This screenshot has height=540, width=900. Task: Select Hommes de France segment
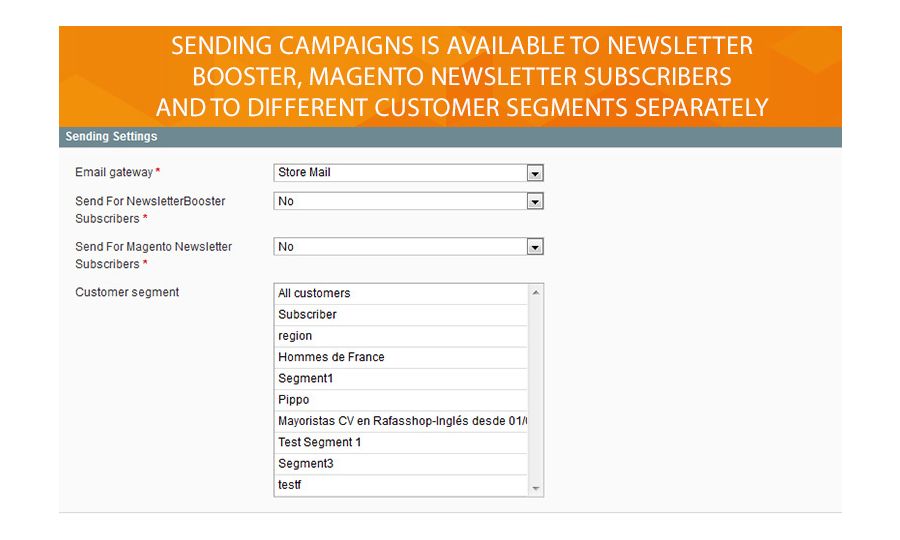pos(400,357)
